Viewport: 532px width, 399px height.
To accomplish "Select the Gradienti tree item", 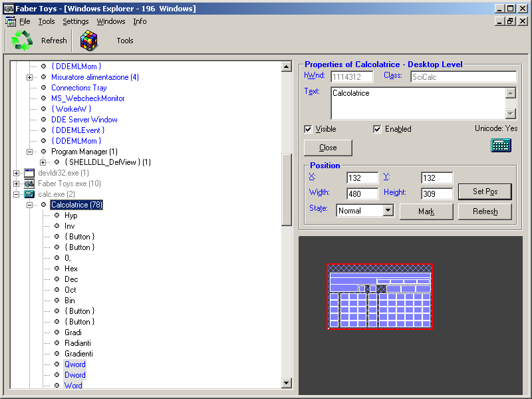I will coord(78,354).
